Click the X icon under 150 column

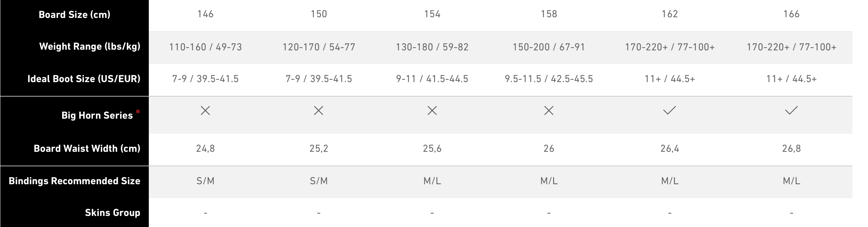(318, 111)
